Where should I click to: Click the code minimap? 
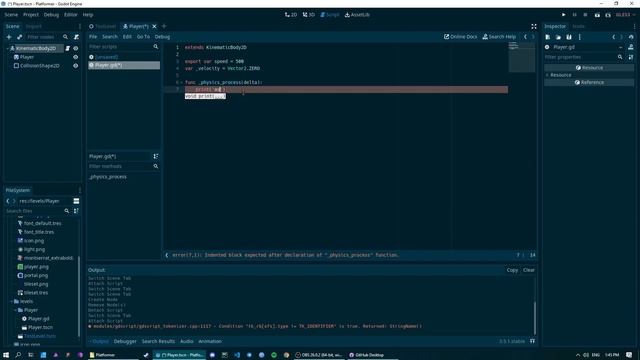521,57
